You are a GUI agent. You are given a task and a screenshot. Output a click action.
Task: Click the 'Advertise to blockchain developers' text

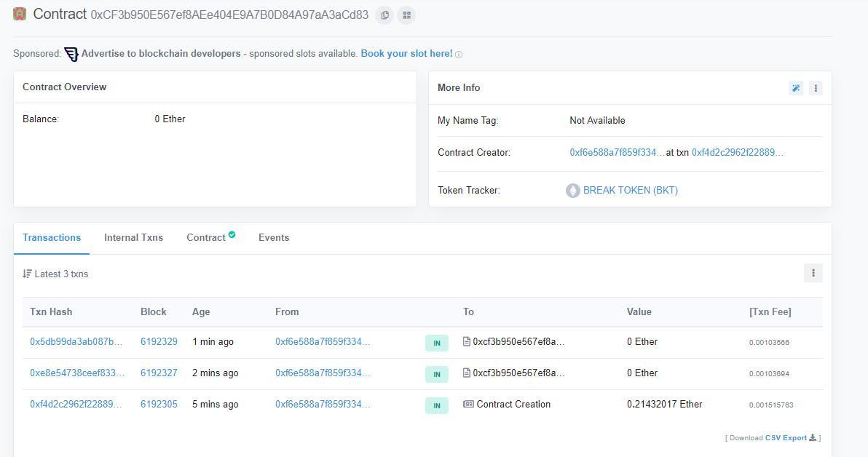point(161,54)
